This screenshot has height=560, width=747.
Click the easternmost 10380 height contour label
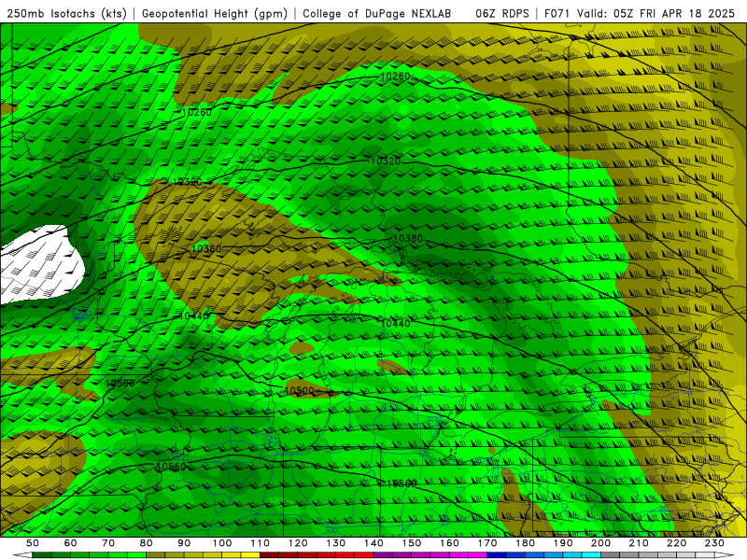(x=408, y=239)
